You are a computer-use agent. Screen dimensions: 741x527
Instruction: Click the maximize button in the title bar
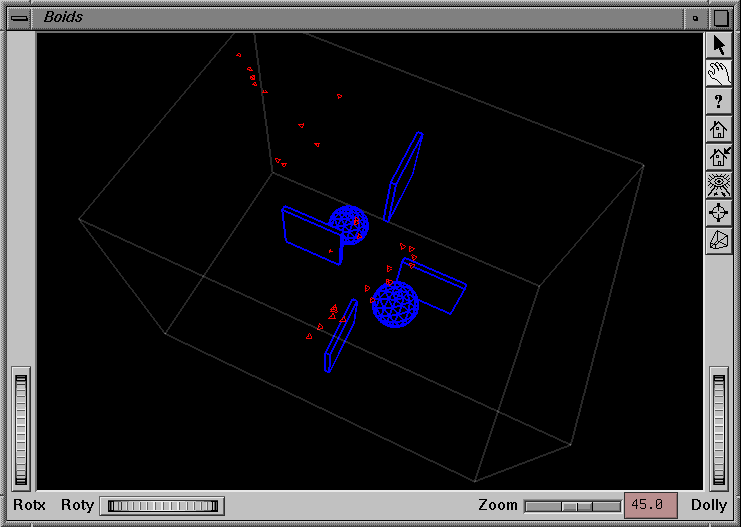721,18
